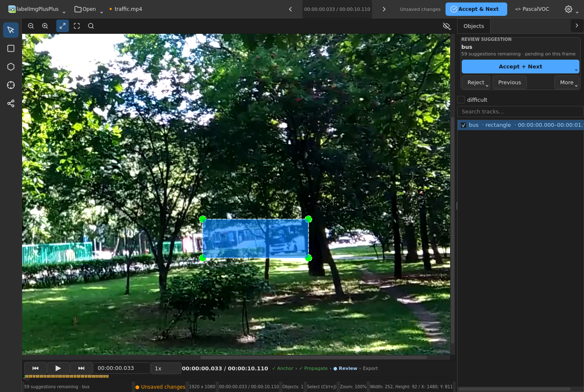
Task: Open the More actions dropdown
Action: [567, 83]
